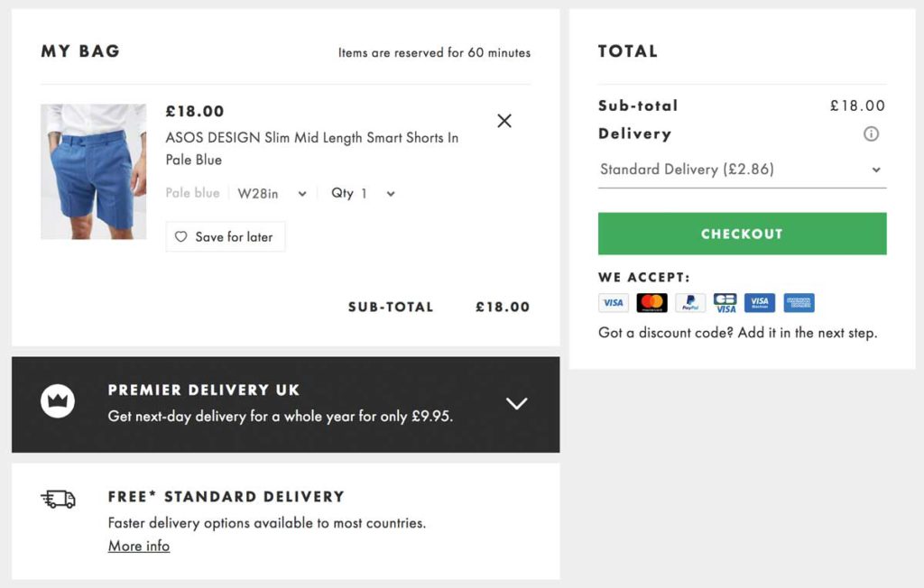Image resolution: width=924 pixels, height=588 pixels.
Task: Click the blue shorts product thumbnail
Action: pyautogui.click(x=93, y=170)
